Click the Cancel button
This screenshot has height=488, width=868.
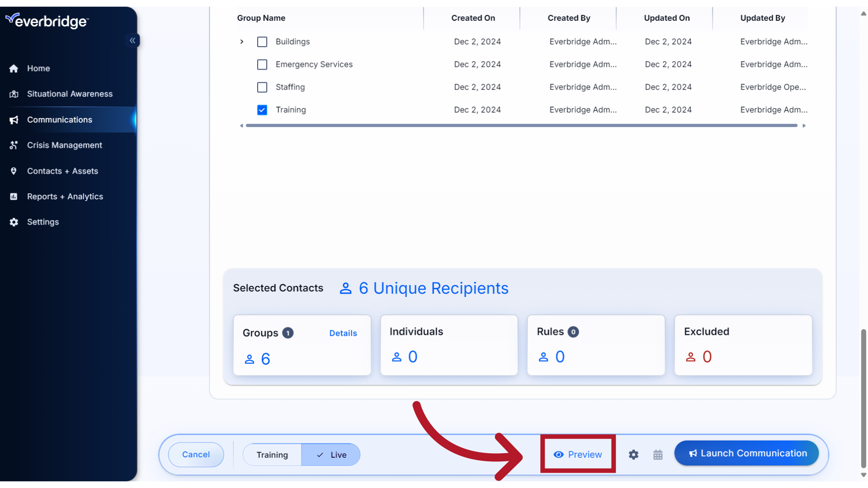(x=196, y=455)
